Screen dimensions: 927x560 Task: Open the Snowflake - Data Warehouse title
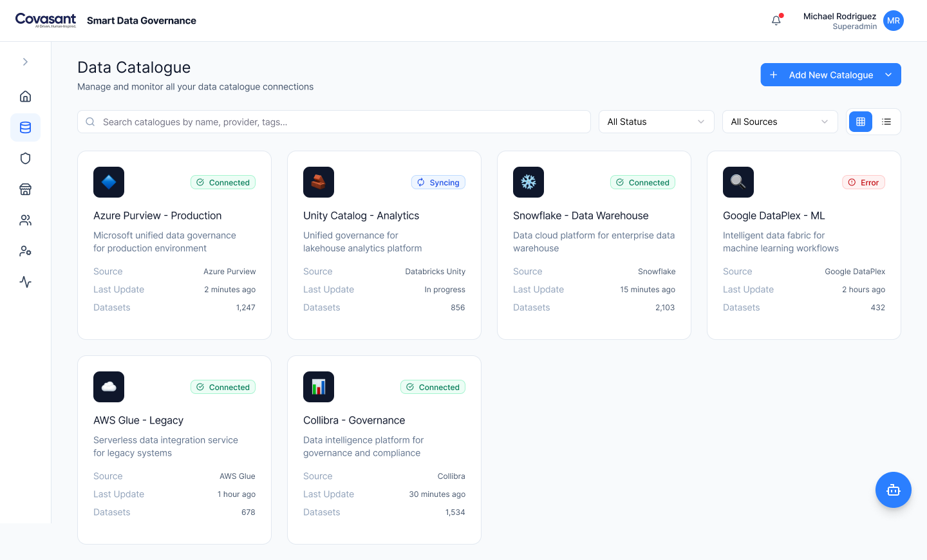(x=581, y=216)
